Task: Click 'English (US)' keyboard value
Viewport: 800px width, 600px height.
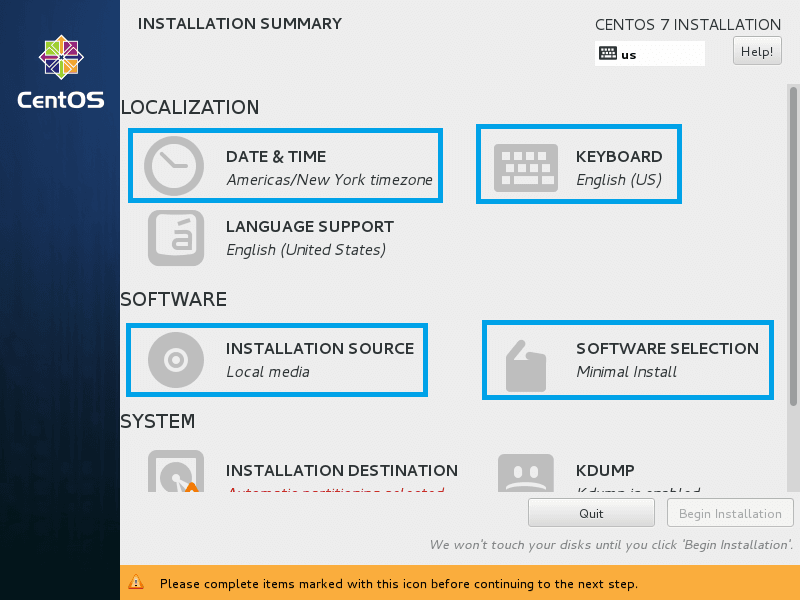Action: (x=619, y=180)
